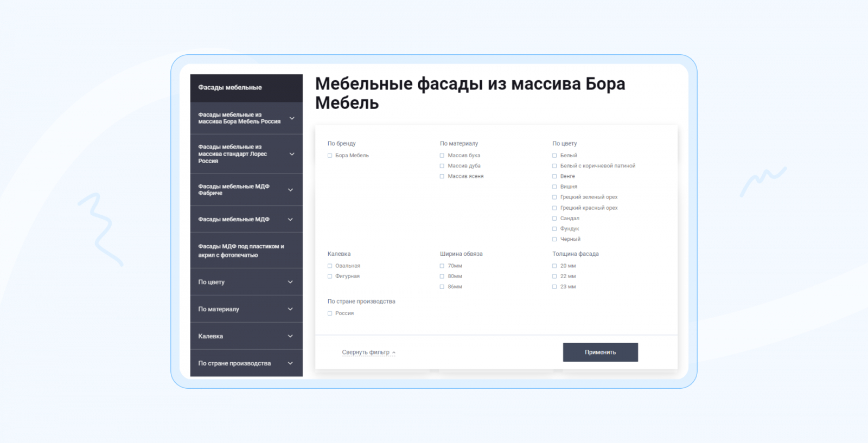Viewport: 868px width, 443px height.
Task: Click the Толщина фасада heading
Action: (x=576, y=254)
